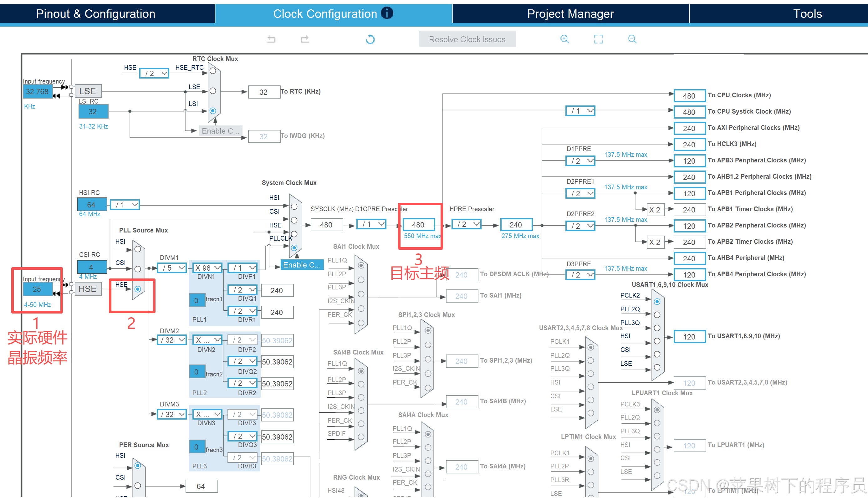868x500 pixels.
Task: Click the HSE block in clock tree
Action: pyautogui.click(x=88, y=289)
